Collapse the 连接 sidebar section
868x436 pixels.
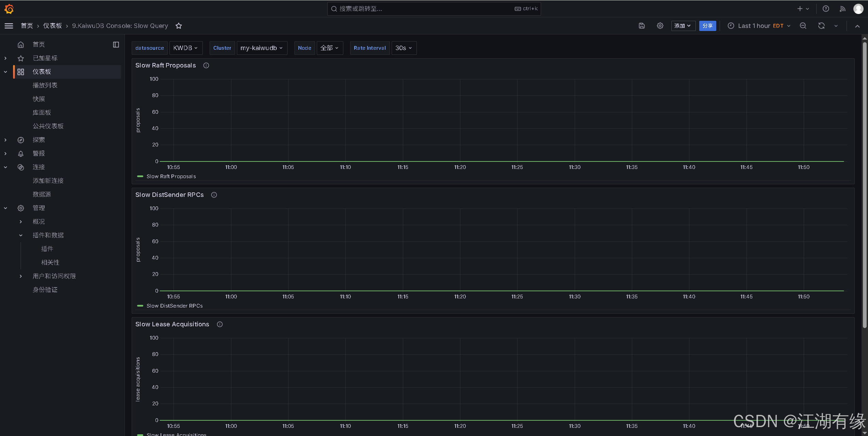coord(5,167)
